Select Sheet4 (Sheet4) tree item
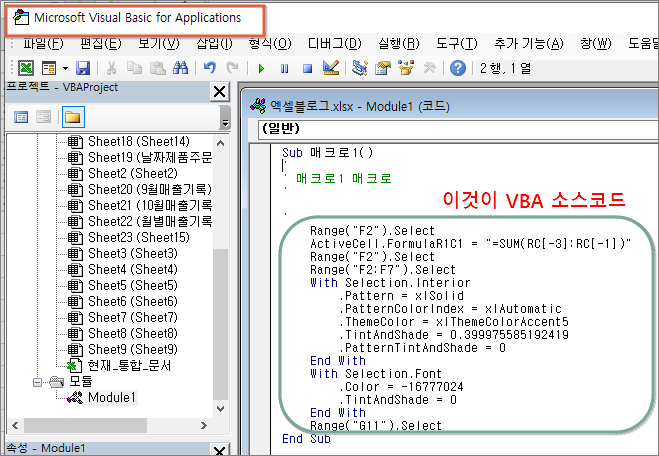This screenshot has width=659, height=456. click(133, 269)
